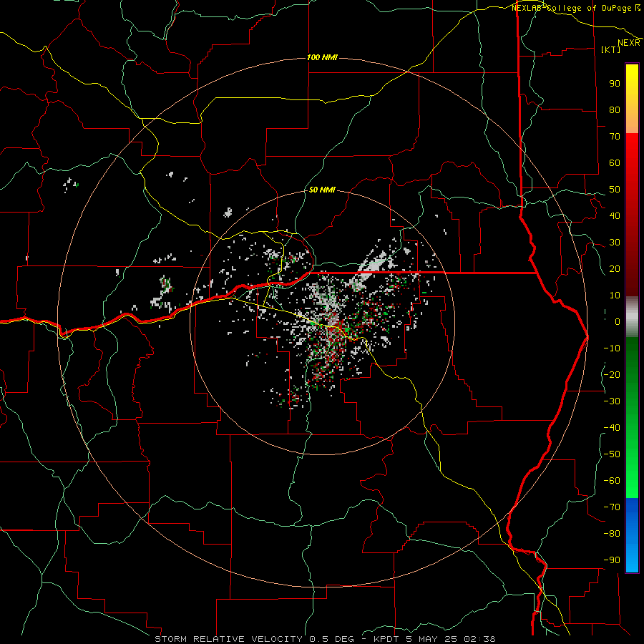Image resolution: width=644 pixels, height=644 pixels.
Task: Click the 20 value on the velocity scale
Action: 615,269
